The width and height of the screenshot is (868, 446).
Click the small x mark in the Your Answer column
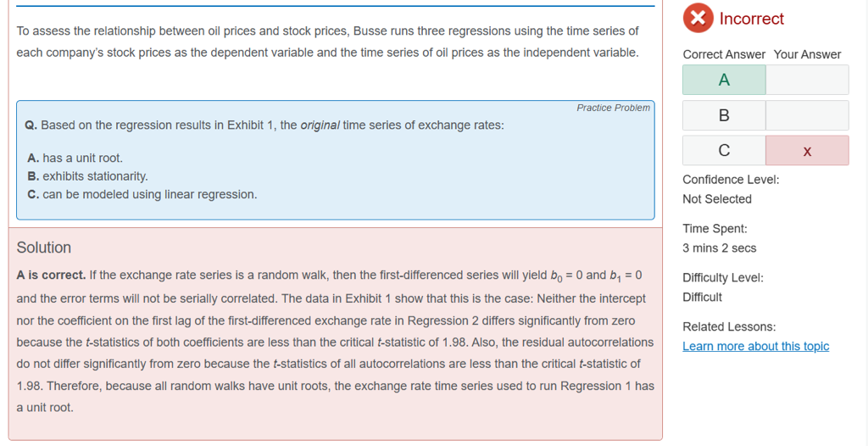806,151
